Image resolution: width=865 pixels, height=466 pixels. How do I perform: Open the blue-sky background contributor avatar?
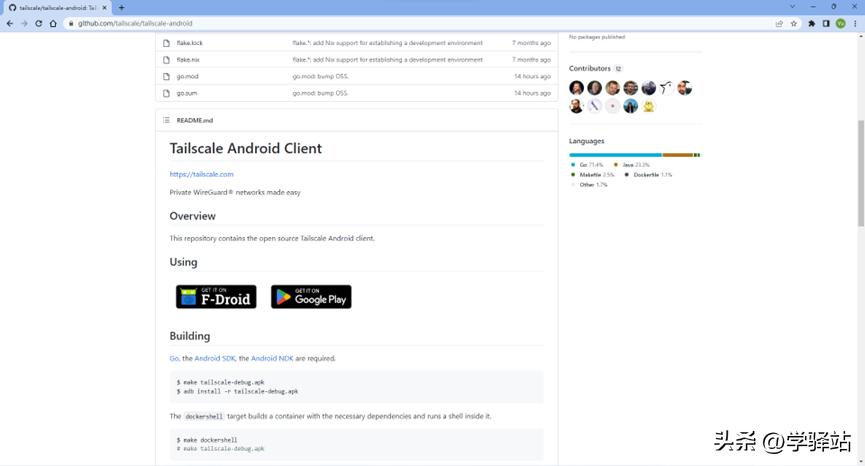[x=631, y=106]
